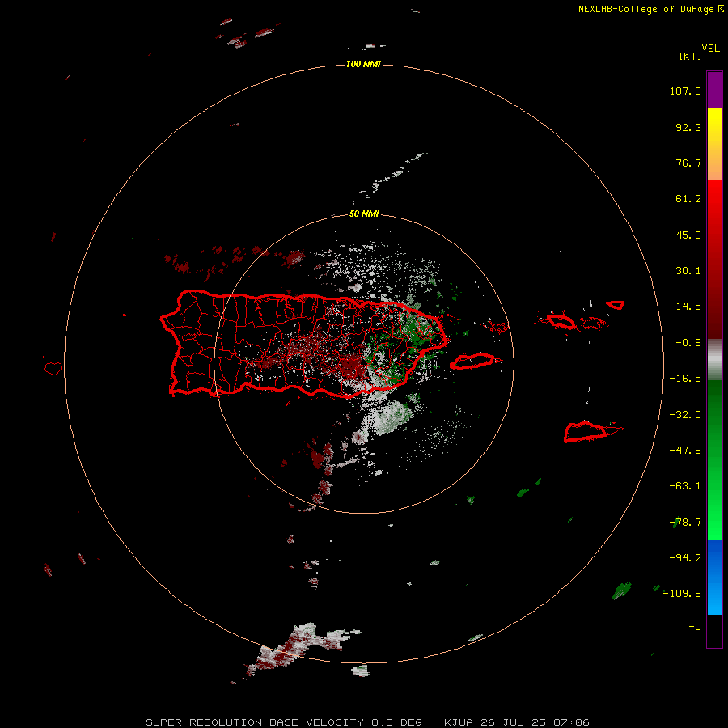Click the TH legend label
728x728 pixels.
pos(695,629)
